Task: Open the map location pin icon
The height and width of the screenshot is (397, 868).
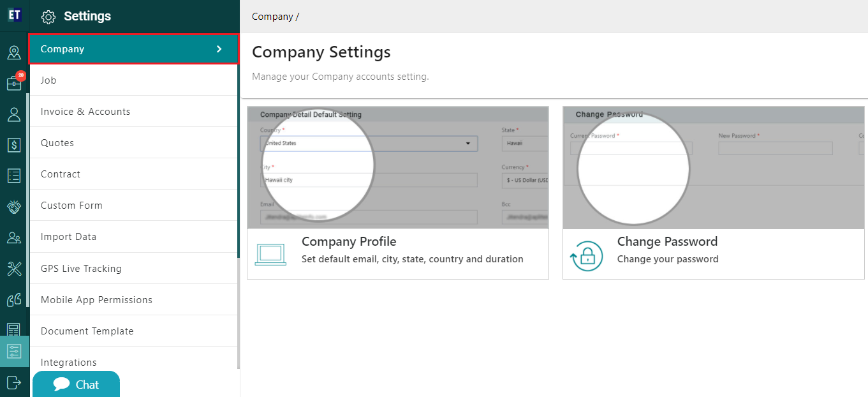Action: point(14,52)
